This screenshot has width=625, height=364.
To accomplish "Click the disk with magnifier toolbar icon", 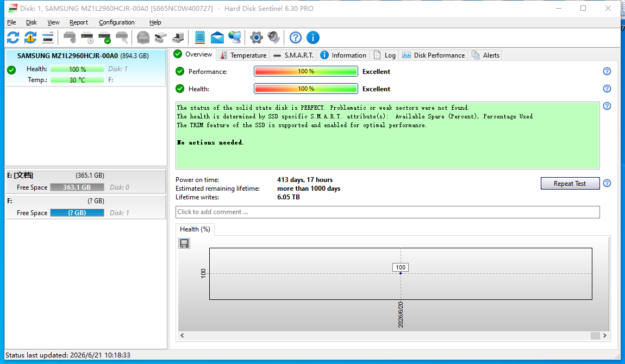I will (122, 38).
